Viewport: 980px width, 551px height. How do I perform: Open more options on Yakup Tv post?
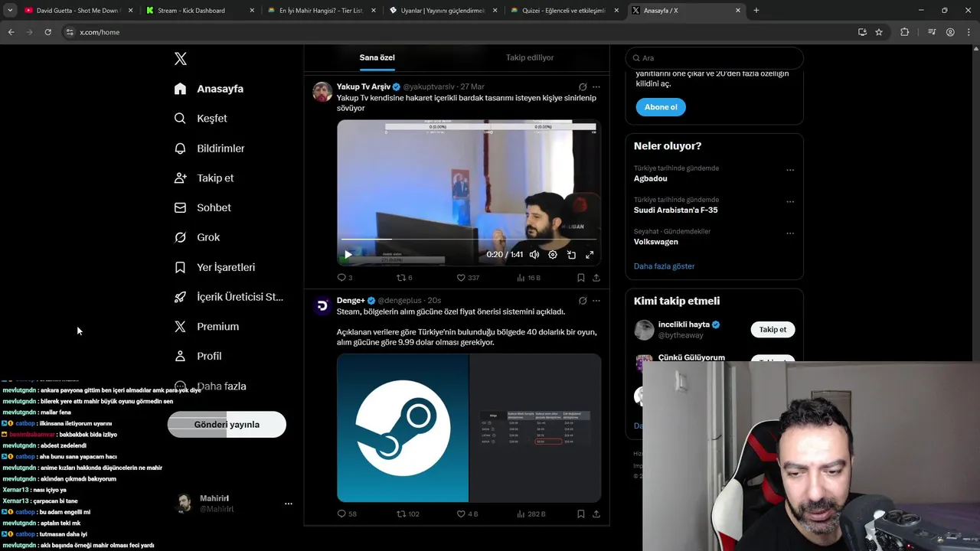[x=596, y=87]
